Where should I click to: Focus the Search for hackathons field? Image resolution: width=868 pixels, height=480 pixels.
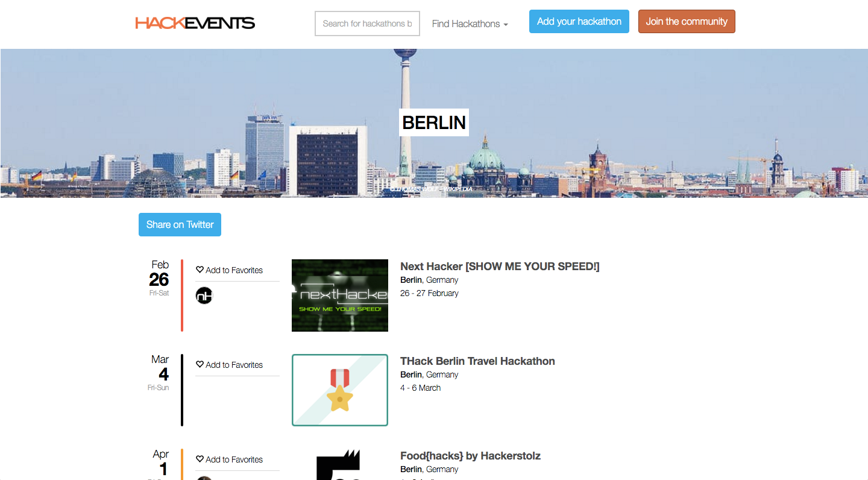coord(367,24)
